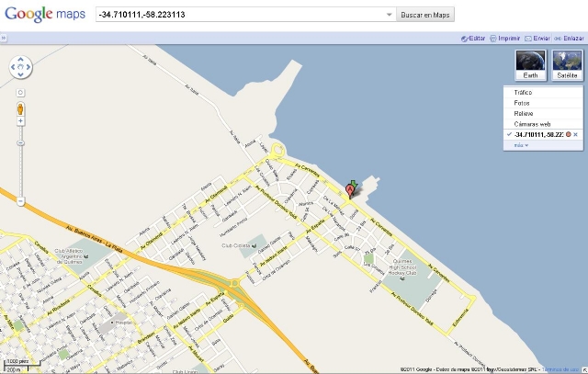The width and height of the screenshot is (588, 374).
Task: Click the reset-view circle above the pegman
Action: [20, 92]
